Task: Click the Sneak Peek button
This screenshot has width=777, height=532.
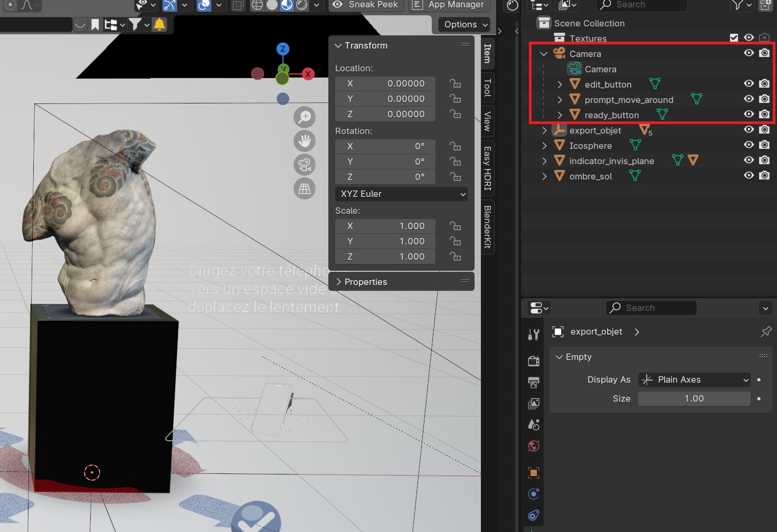Action: pyautogui.click(x=366, y=5)
